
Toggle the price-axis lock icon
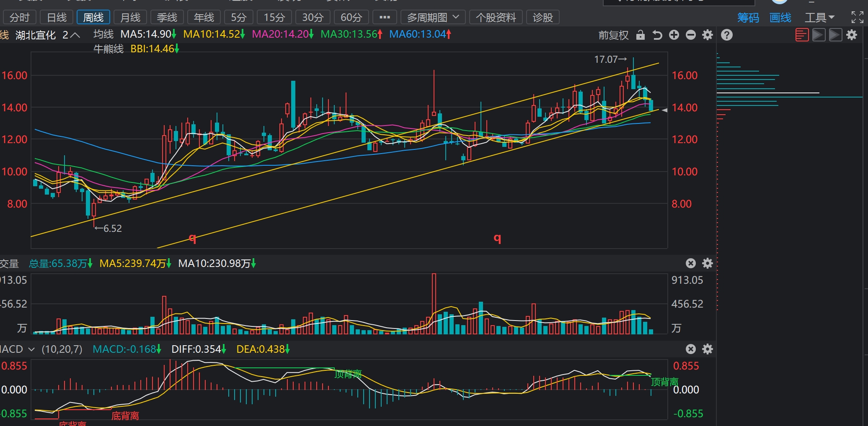pyautogui.click(x=640, y=35)
